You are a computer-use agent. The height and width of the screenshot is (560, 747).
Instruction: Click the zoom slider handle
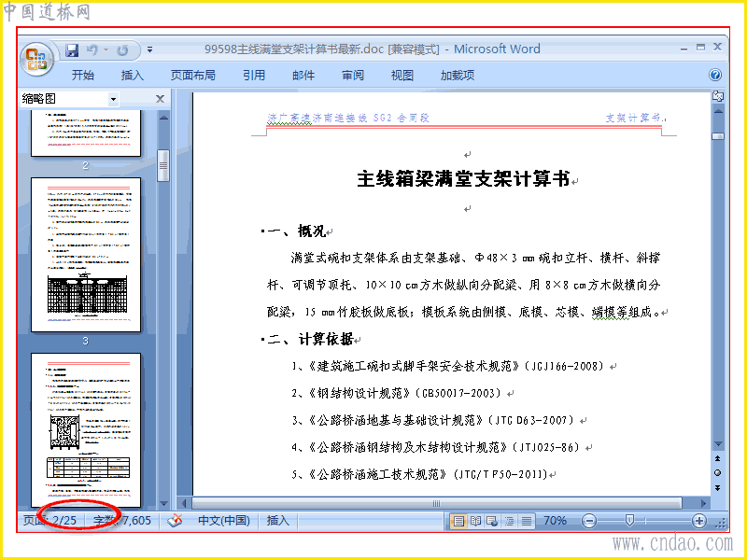coord(628,521)
